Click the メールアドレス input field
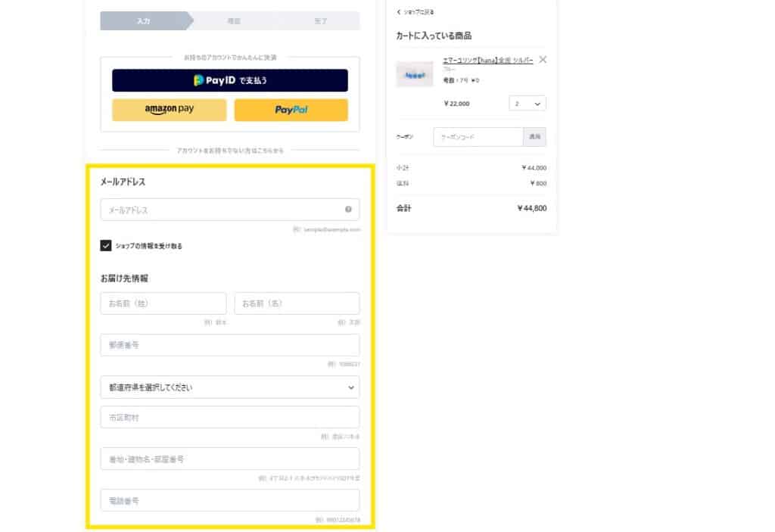 (230, 210)
